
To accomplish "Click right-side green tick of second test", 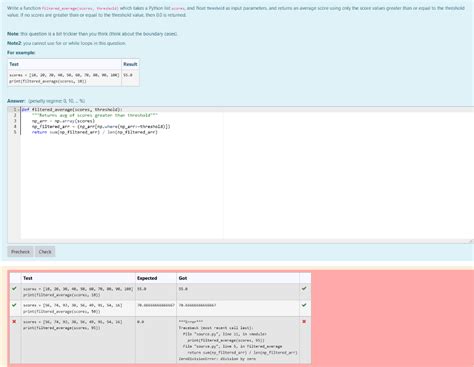I will pyautogui.click(x=304, y=305).
